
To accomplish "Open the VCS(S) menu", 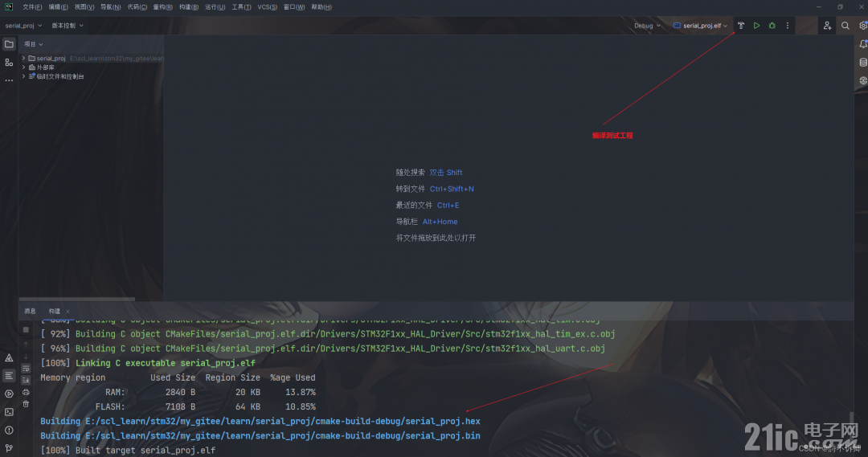I will click(x=268, y=7).
